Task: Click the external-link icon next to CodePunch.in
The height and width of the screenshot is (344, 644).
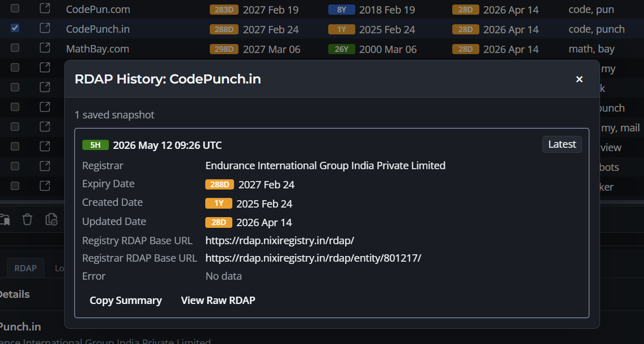Action: click(45, 28)
